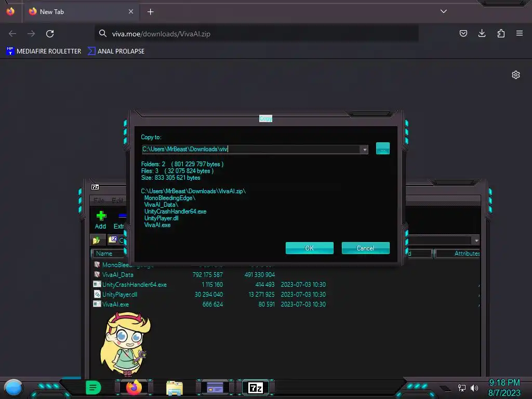Screen dimensions: 532x399
Task: Click the Firefox back arrow
Action: tap(12, 34)
